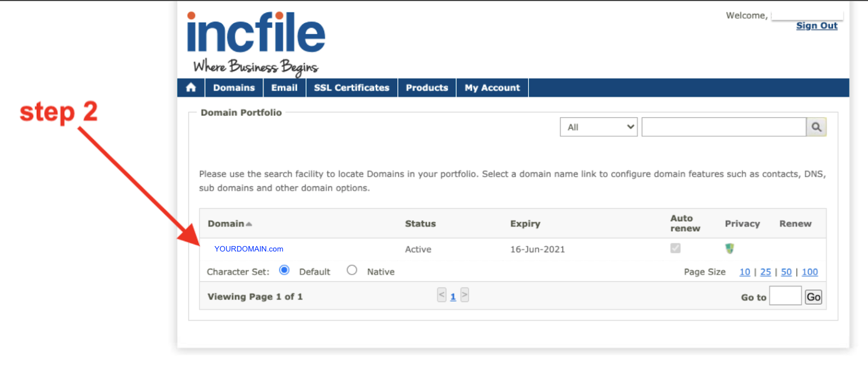The height and width of the screenshot is (374, 868).
Task: Click the search magnifier button
Action: 816,127
